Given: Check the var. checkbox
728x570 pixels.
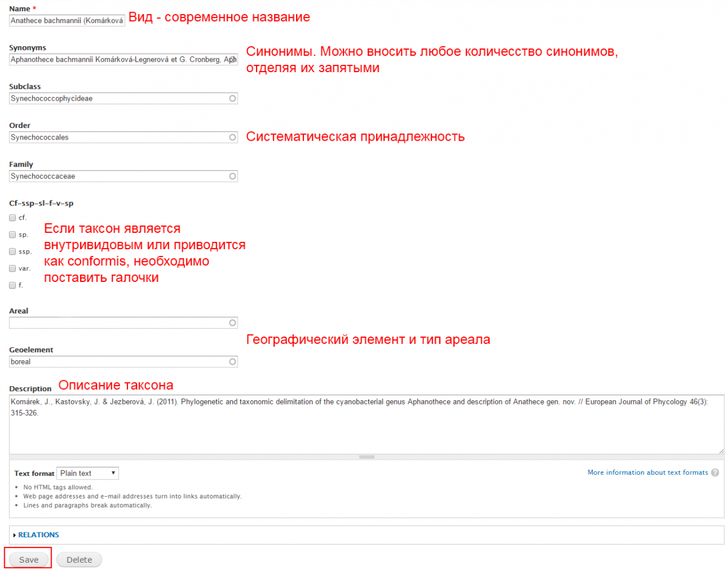Looking at the screenshot, I should click(13, 268).
